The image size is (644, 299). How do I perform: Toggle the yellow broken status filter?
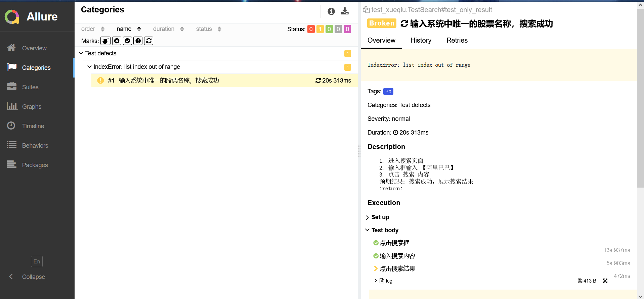point(320,29)
